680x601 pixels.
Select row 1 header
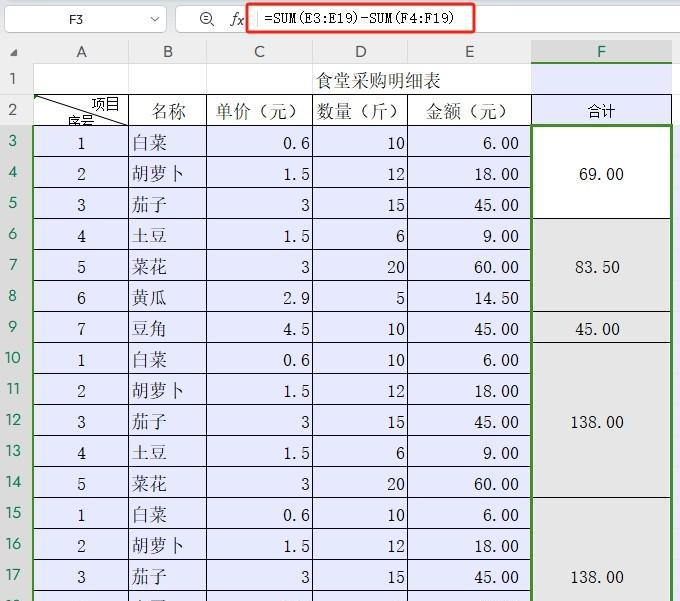[13, 78]
